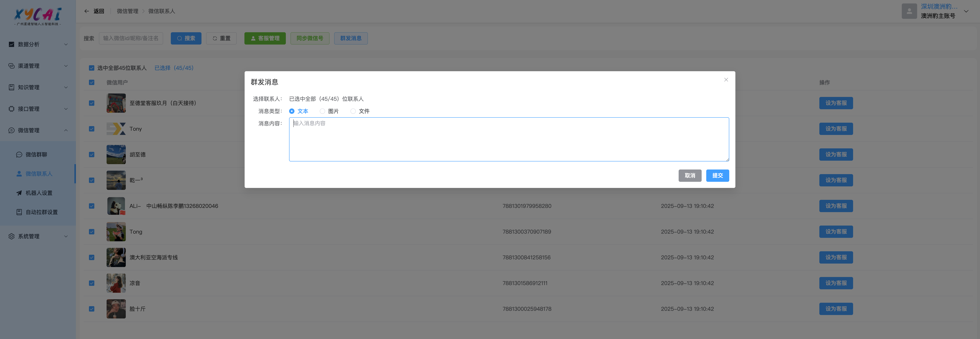Select the 图片 message type radio
The image size is (980, 339).
coord(322,111)
